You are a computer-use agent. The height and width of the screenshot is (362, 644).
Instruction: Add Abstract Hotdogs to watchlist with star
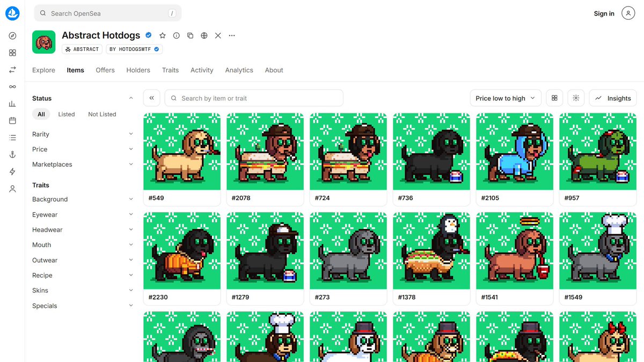pyautogui.click(x=163, y=35)
